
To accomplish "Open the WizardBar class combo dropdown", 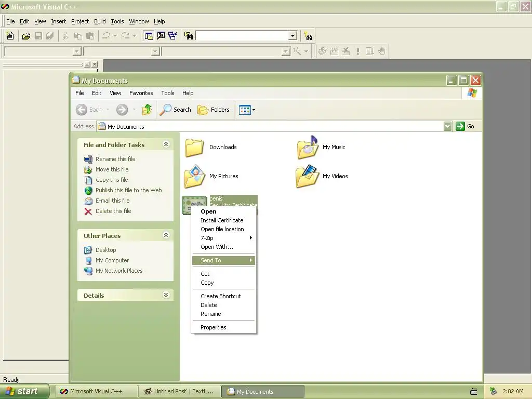I will [77, 51].
